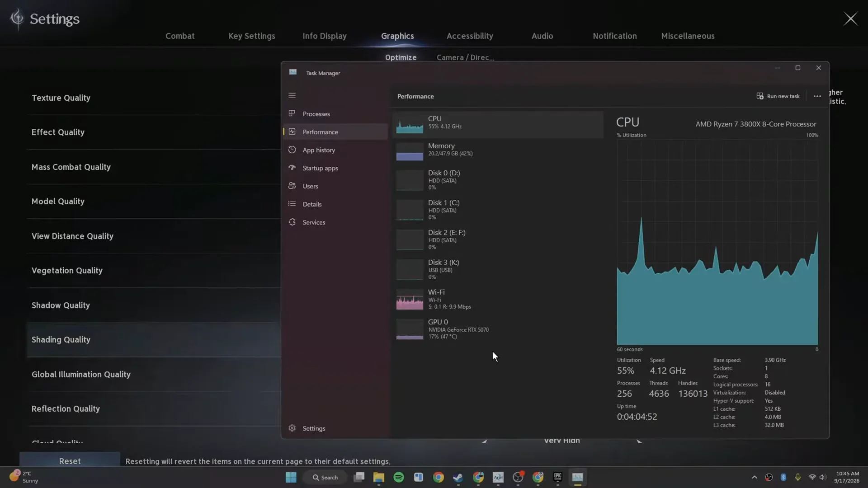Select Reflection Quality setting row
Viewport: 868px width, 488px height.
pyautogui.click(x=154, y=409)
